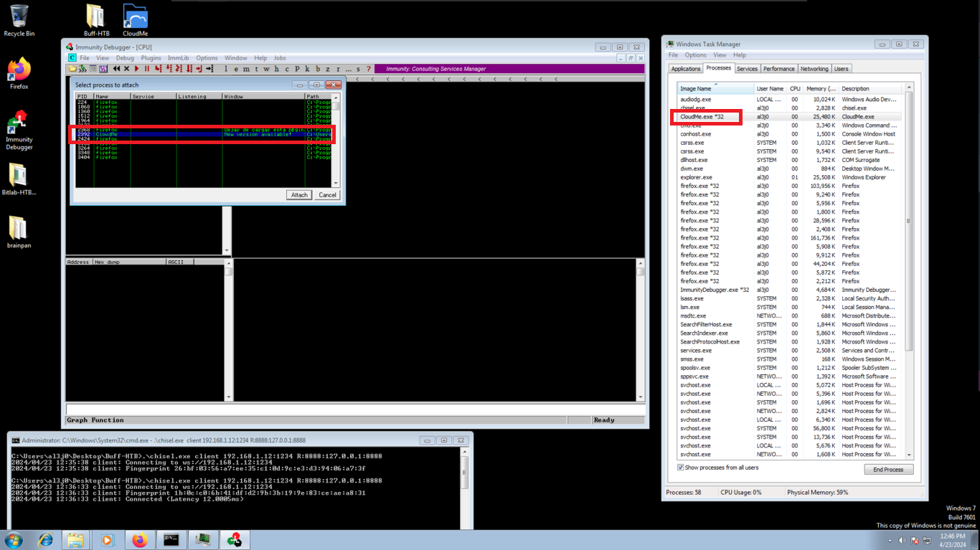Open the Plugins menu in Immunity Debugger
The width and height of the screenshot is (980, 550).
[151, 58]
